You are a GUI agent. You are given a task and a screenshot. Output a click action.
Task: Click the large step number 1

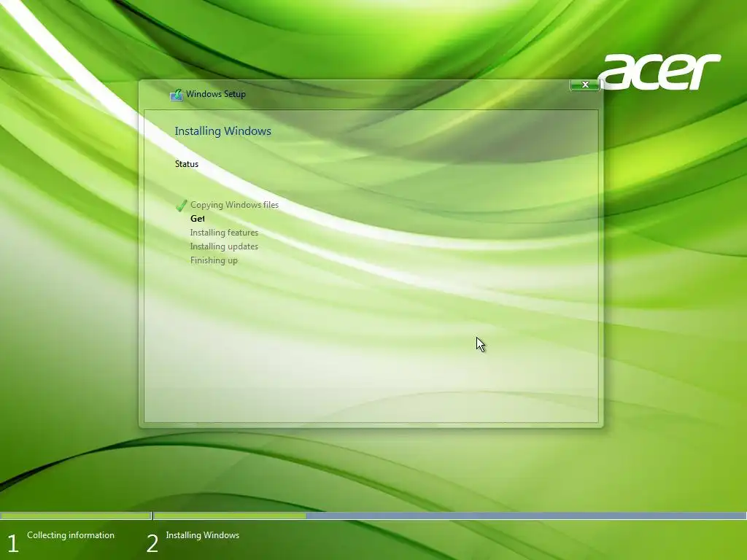coord(13,544)
